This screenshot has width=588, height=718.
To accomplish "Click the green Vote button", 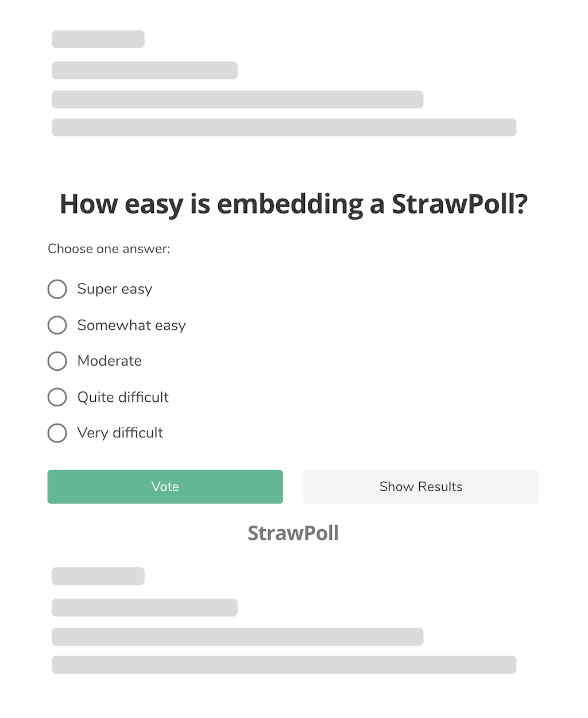I will pyautogui.click(x=165, y=487).
